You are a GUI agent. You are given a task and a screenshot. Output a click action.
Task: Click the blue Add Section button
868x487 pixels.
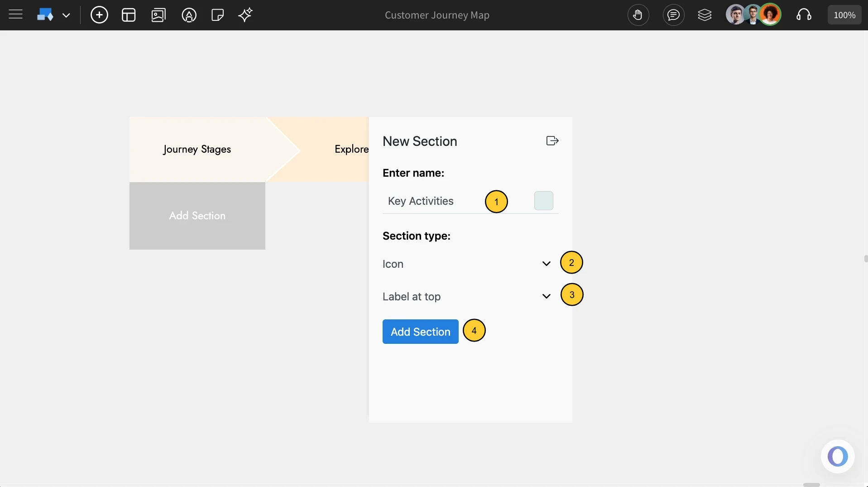420,332
